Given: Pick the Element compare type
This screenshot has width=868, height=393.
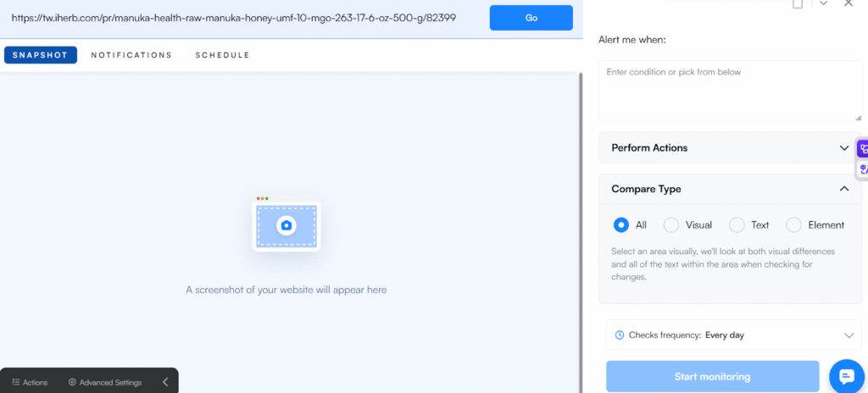Looking at the screenshot, I should [x=793, y=225].
